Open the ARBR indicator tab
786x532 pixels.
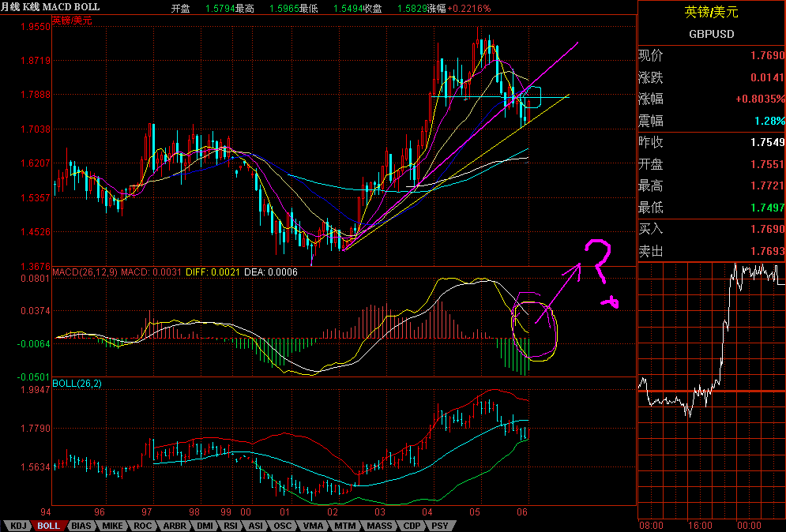tap(175, 526)
